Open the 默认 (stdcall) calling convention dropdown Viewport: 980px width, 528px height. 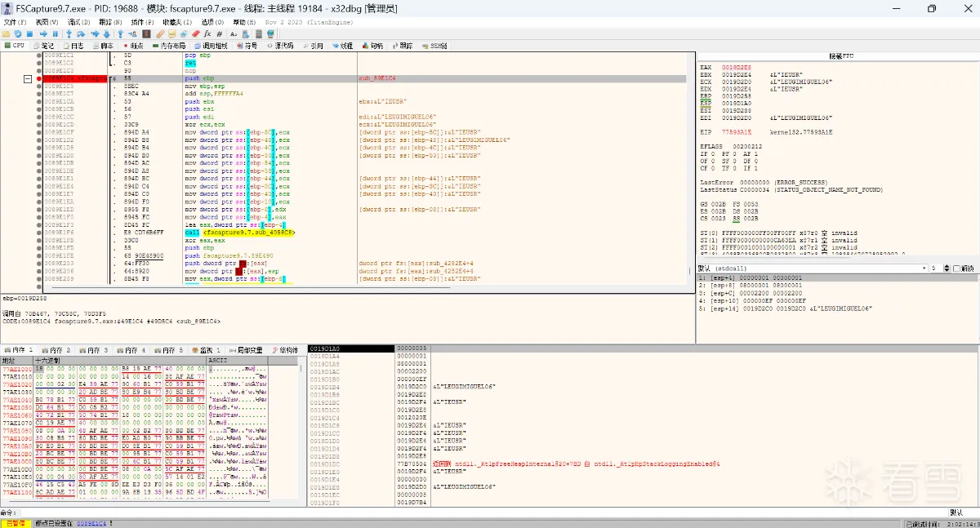(x=813, y=268)
